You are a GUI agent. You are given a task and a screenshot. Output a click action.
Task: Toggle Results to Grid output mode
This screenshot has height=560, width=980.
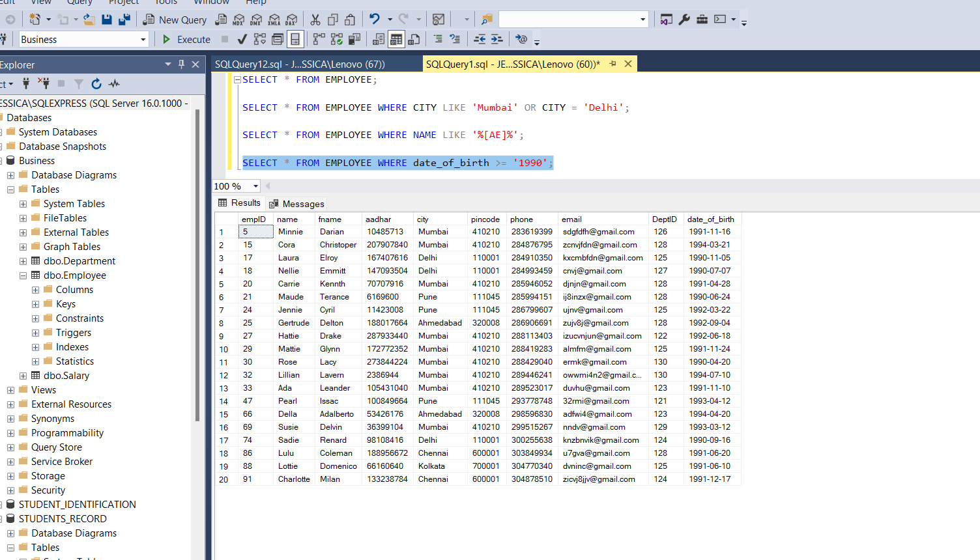(x=396, y=39)
